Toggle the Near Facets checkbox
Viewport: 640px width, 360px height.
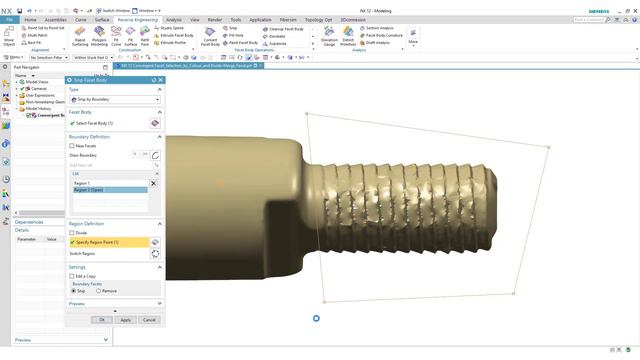[72, 146]
